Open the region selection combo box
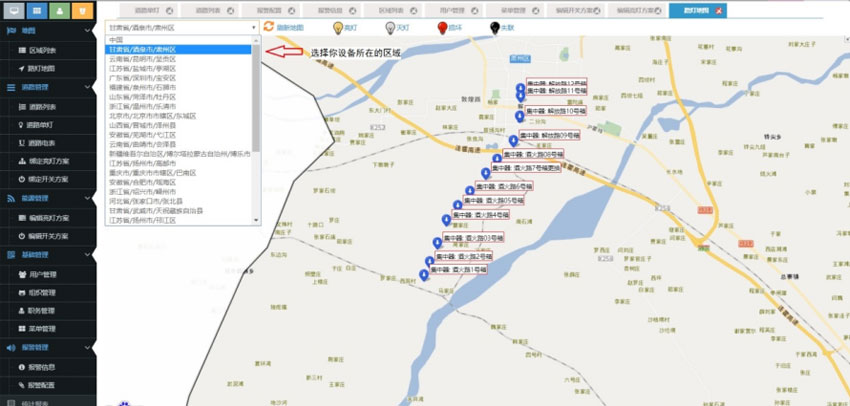The width and height of the screenshot is (850, 406). pos(181,27)
